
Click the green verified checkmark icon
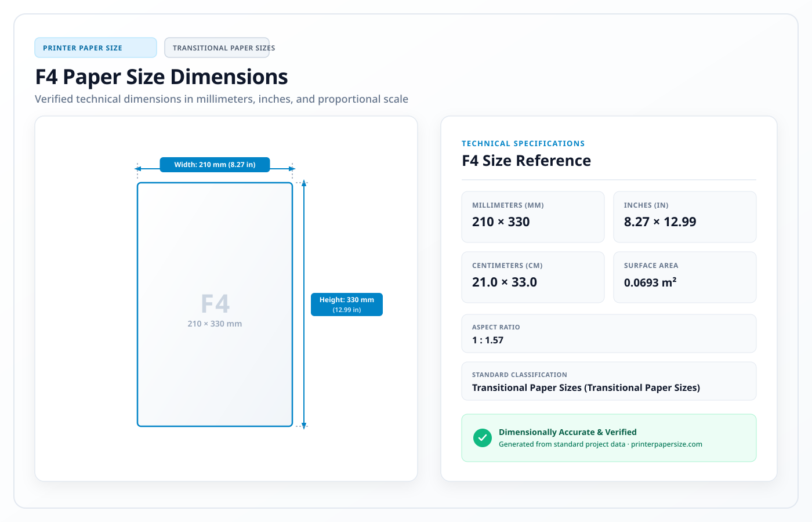(482, 438)
